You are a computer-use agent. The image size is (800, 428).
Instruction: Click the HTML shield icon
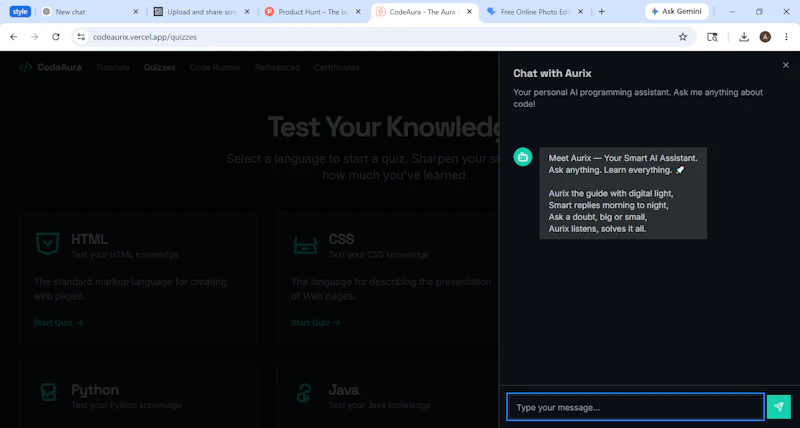[48, 244]
